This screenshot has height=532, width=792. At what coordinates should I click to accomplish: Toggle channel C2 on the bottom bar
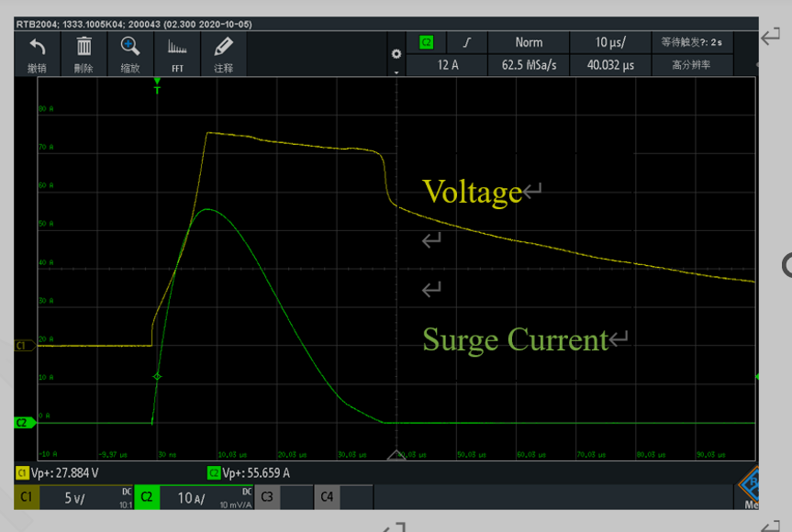[x=147, y=497]
